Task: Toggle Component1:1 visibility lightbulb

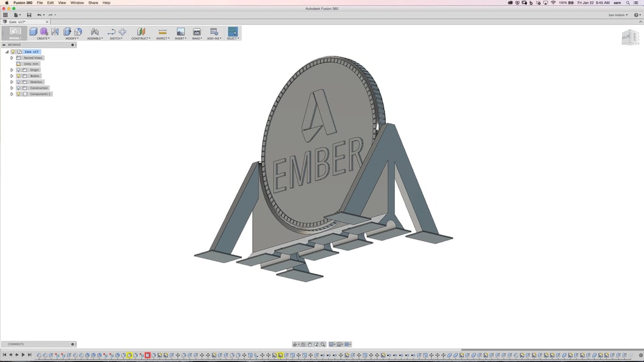Action: tap(18, 94)
